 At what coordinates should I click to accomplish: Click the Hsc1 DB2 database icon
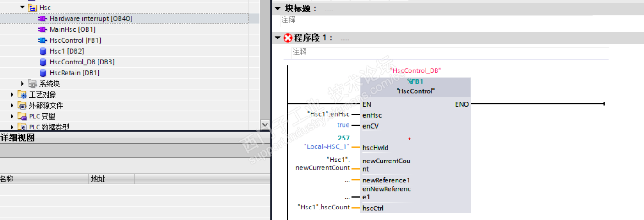tap(43, 51)
